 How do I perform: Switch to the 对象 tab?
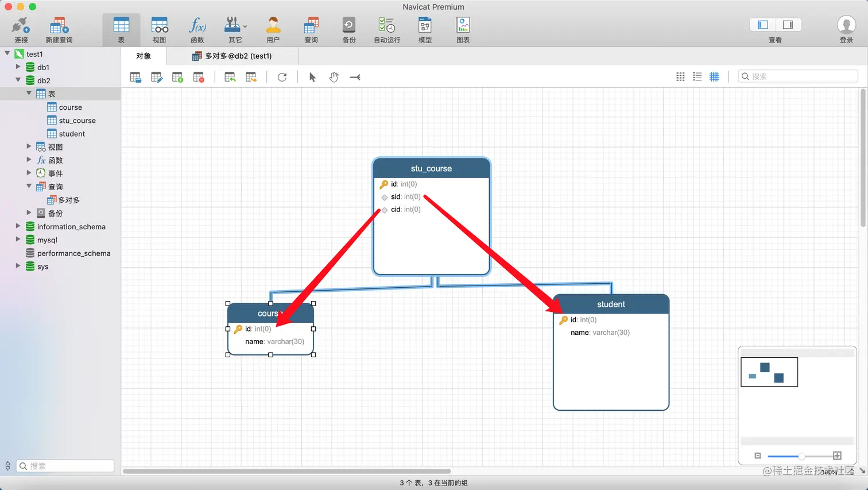pyautogui.click(x=144, y=56)
